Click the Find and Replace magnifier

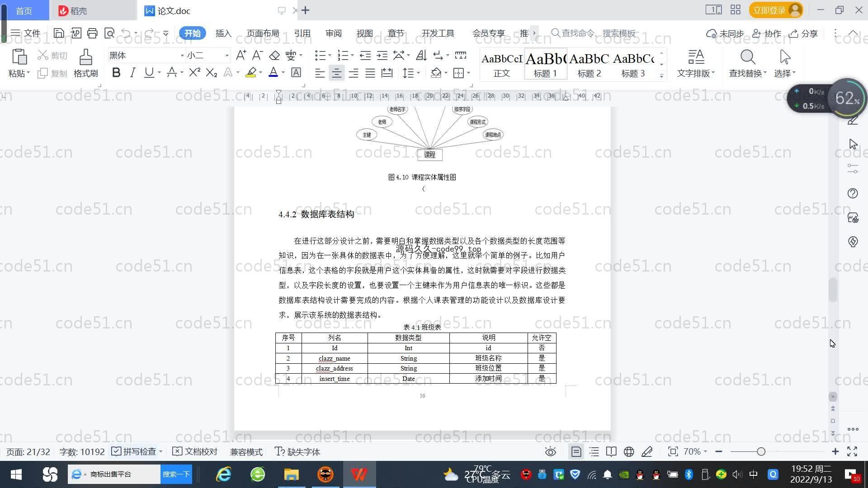coord(748,57)
